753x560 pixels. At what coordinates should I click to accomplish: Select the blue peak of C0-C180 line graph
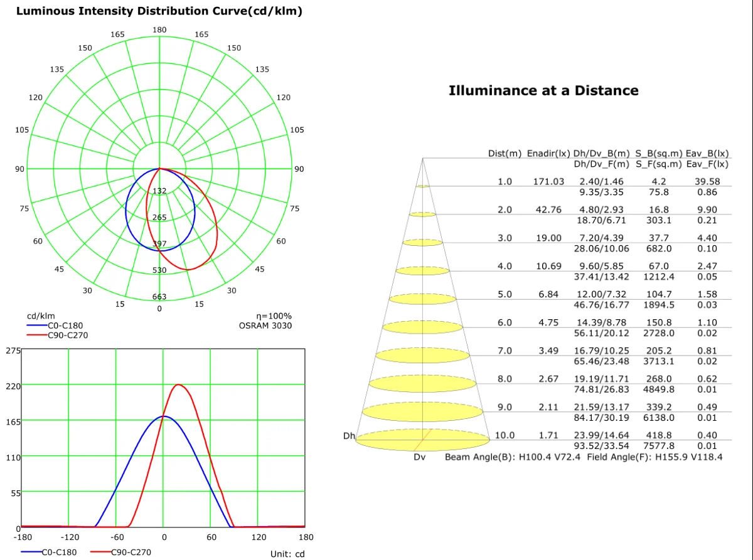click(x=164, y=416)
